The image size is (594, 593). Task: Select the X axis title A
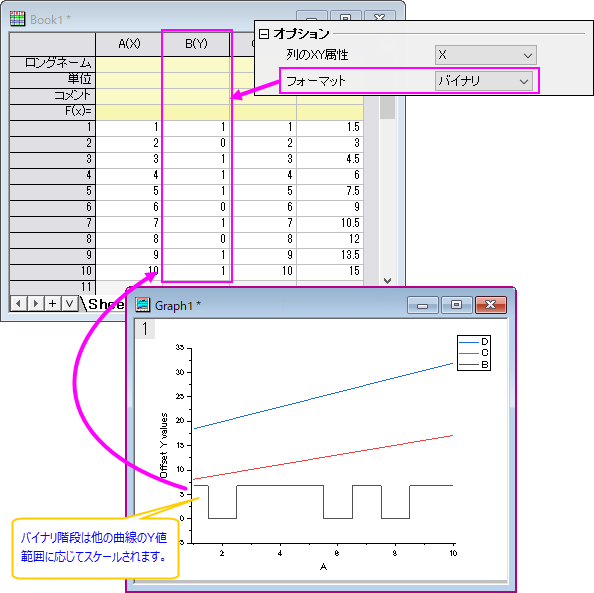(x=323, y=567)
